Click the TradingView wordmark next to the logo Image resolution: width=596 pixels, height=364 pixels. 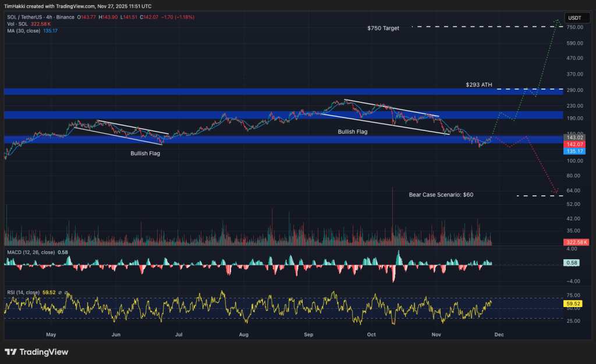pyautogui.click(x=43, y=352)
